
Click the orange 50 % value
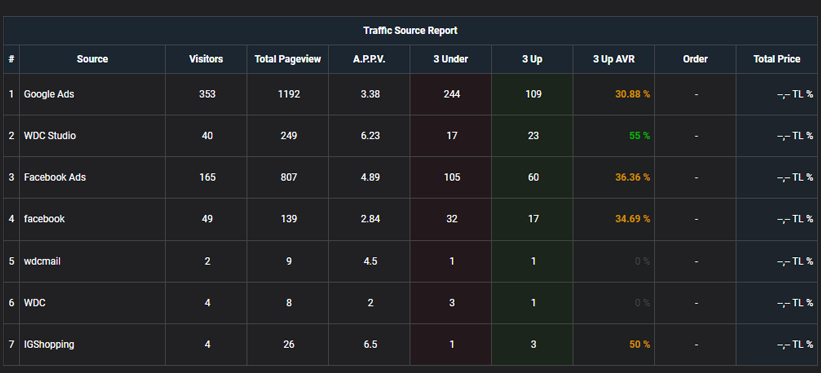(x=639, y=345)
